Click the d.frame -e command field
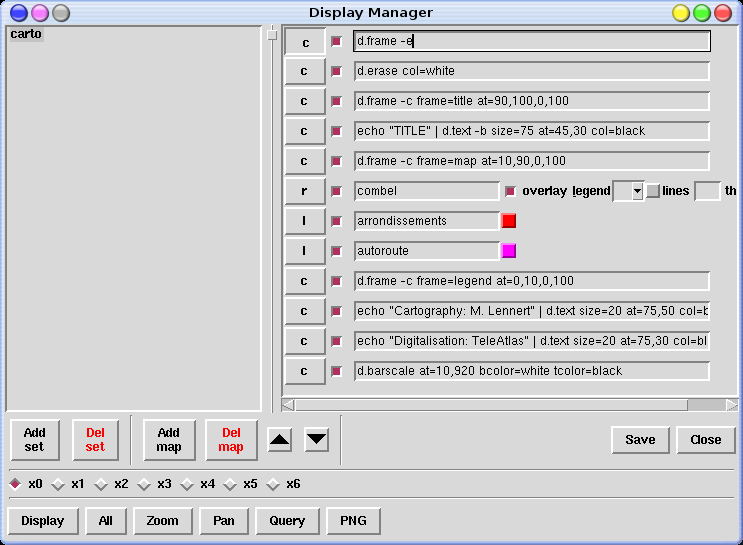 pos(532,41)
